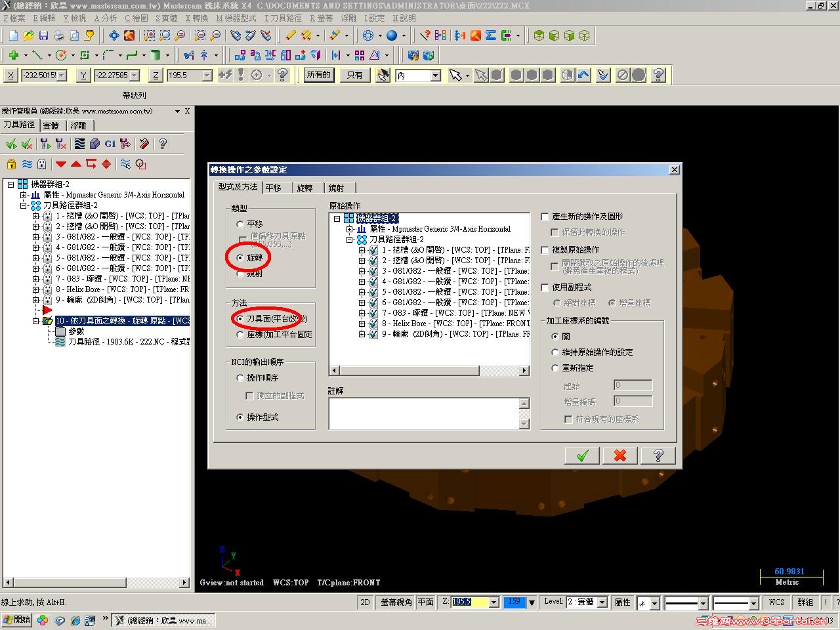Click the green plus Create point icon
This screenshot has height=630, width=840.
[x=13, y=55]
